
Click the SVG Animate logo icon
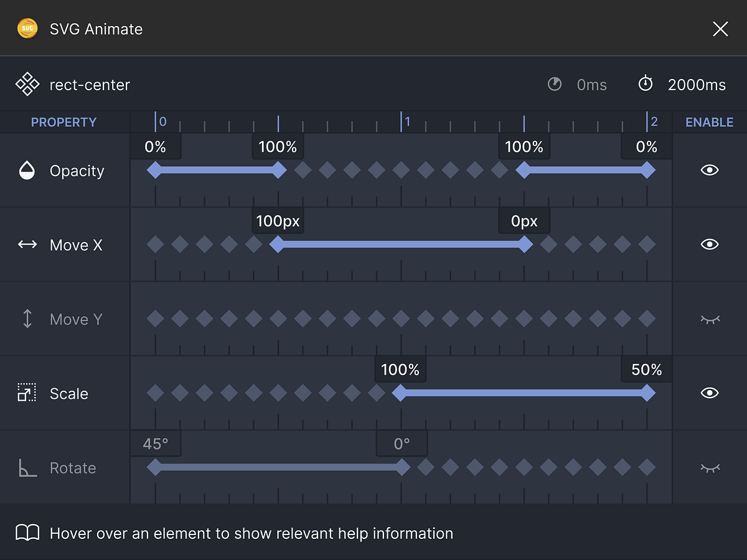pyautogui.click(x=27, y=29)
